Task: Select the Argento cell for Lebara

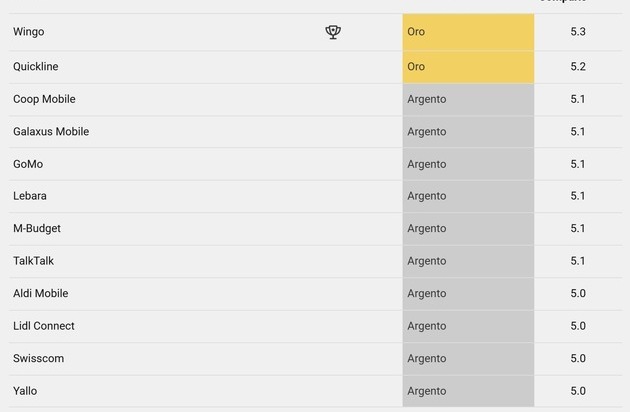Action: click(468, 196)
